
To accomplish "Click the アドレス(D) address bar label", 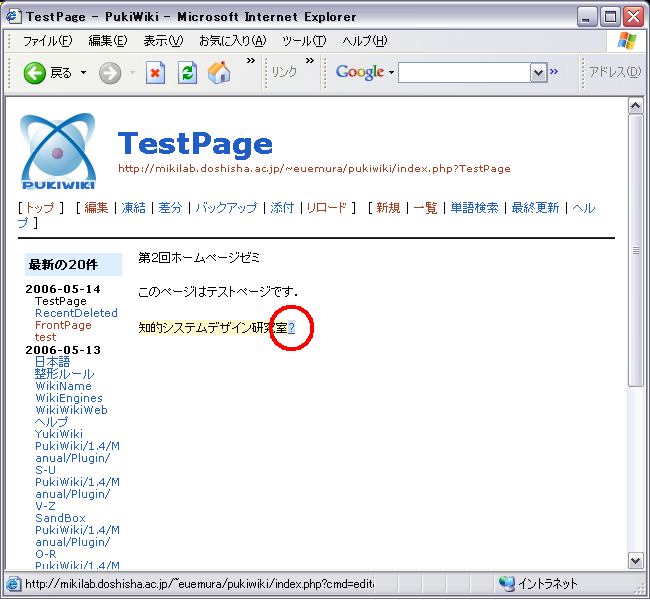I will coord(615,72).
